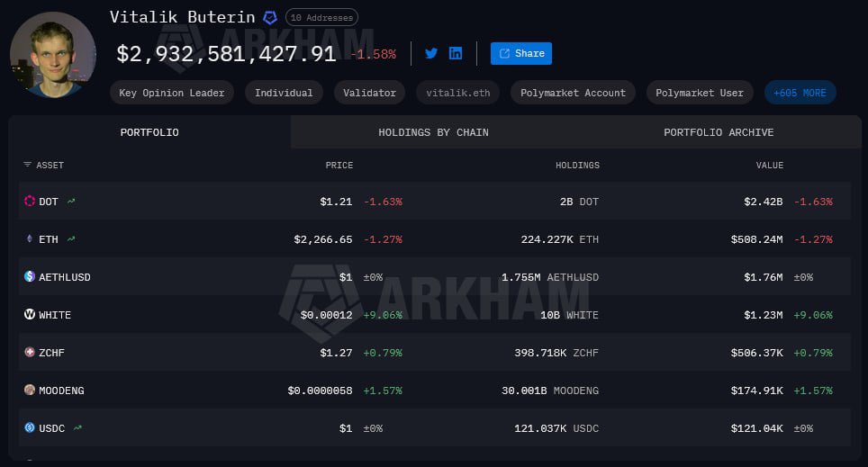This screenshot has height=467, width=868.
Task: Open the Twitter profile icon
Action: [x=431, y=53]
